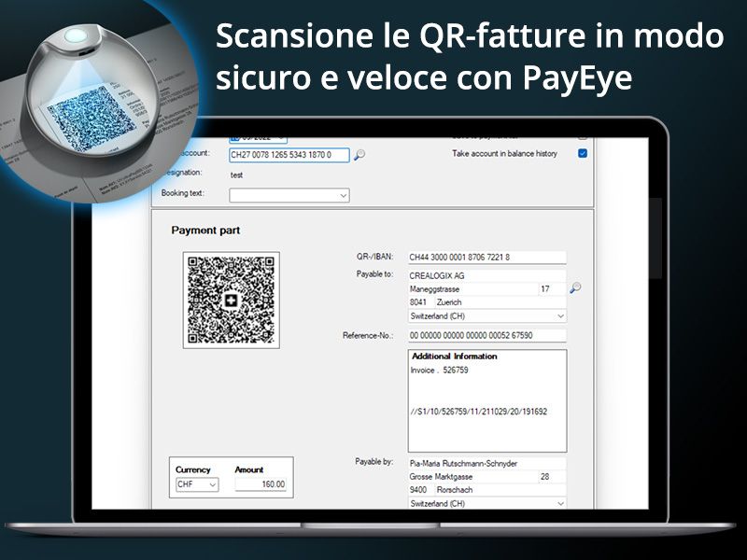Click the Payable to name field CREALOGIX AG
747x560 pixels.
(487, 275)
